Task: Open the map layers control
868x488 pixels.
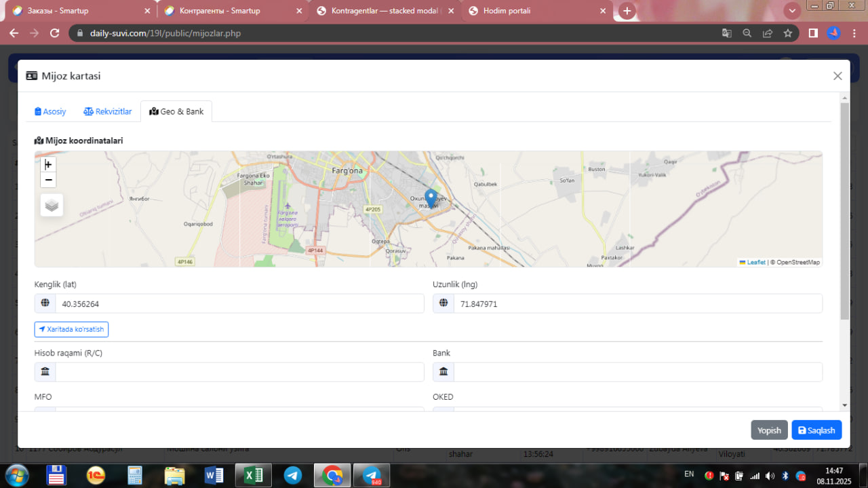Action: tap(52, 205)
